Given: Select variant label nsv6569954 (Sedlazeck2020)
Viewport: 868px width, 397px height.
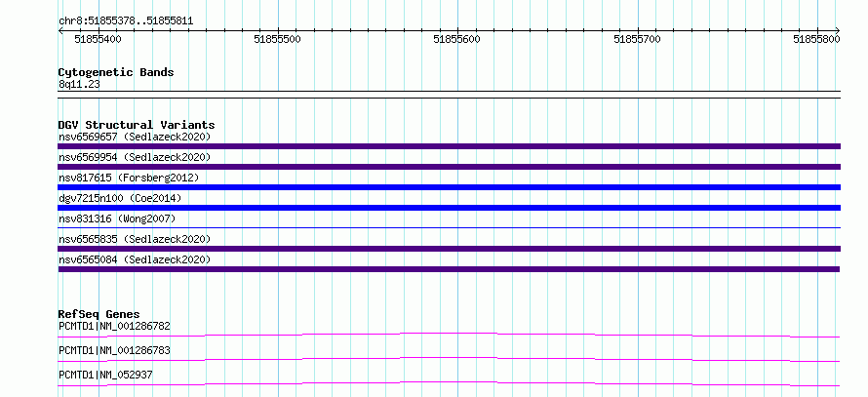Looking at the screenshot, I should click(x=135, y=157).
